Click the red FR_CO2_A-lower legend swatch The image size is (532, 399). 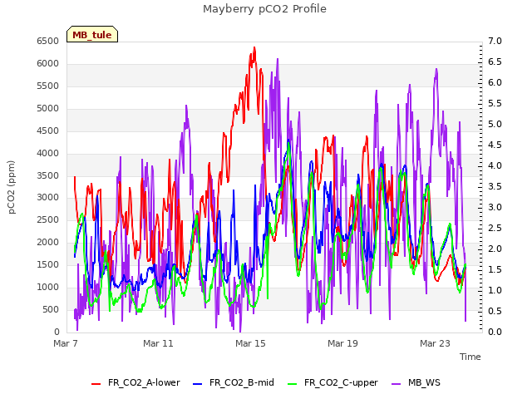tap(96, 384)
